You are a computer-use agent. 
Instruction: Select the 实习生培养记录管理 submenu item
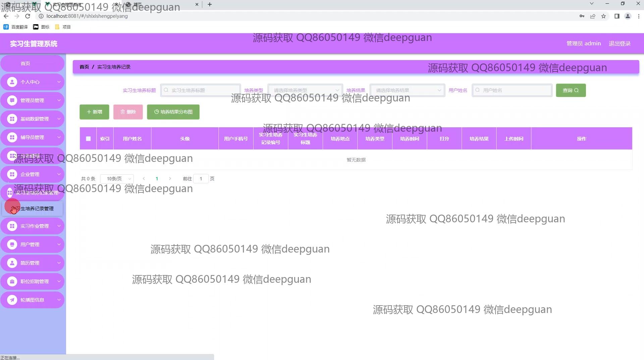pyautogui.click(x=32, y=209)
